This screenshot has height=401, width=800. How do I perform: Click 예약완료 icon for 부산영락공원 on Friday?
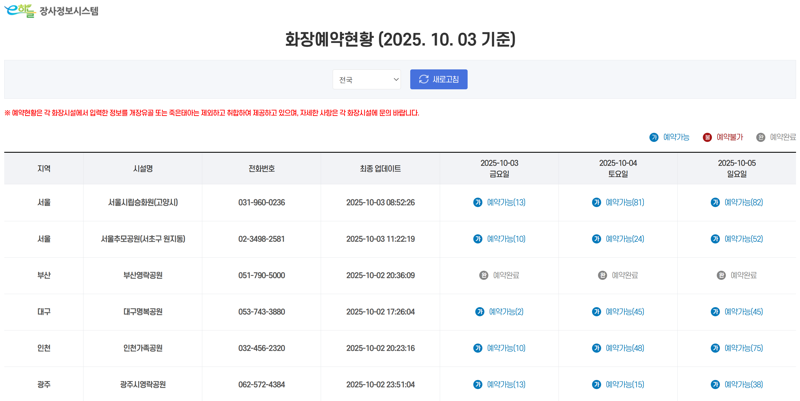click(x=484, y=275)
